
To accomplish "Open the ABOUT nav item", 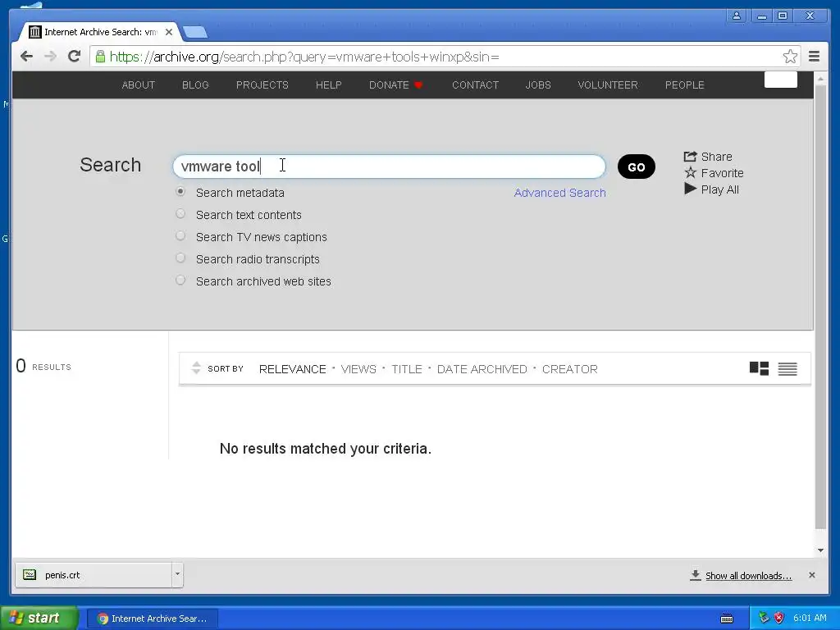I will (138, 85).
